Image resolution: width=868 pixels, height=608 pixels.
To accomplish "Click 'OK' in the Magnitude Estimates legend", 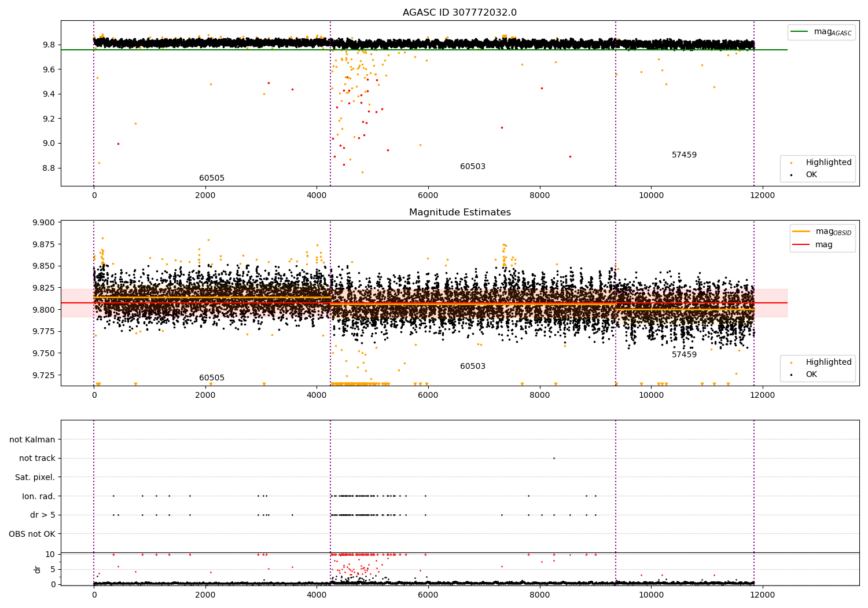I will point(811,375).
